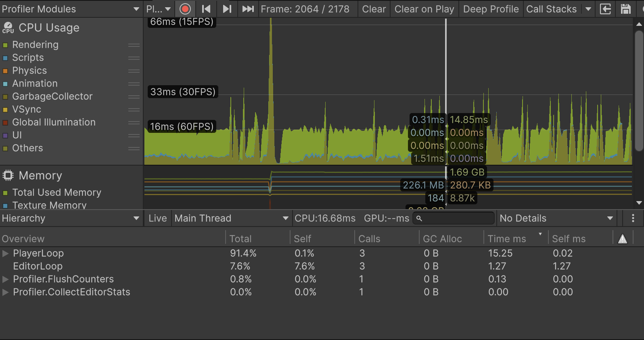This screenshot has height=340, width=644.
Task: Grab the UI reorder handle
Action: coord(134,136)
